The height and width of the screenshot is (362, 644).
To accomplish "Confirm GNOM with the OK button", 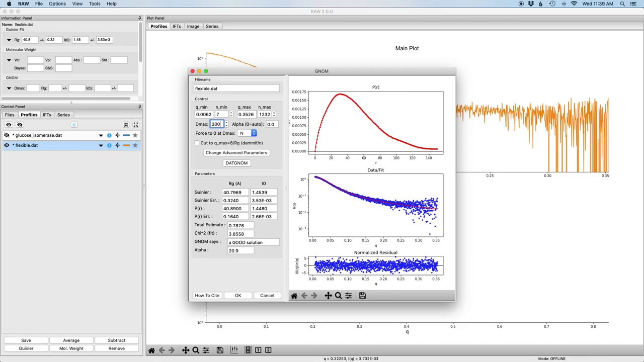I will click(x=238, y=296).
